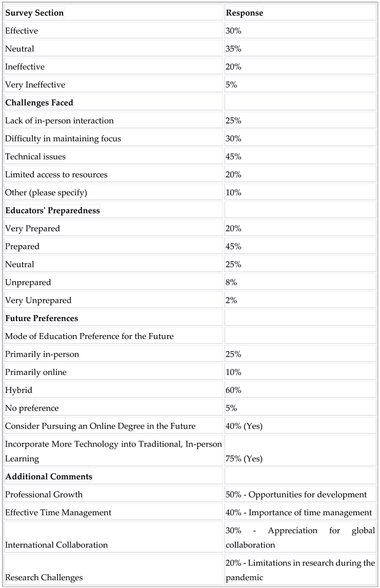Viewport: 380px width, 588px height.
Task: Select the Very Ineffective row label
Action: [35, 85]
